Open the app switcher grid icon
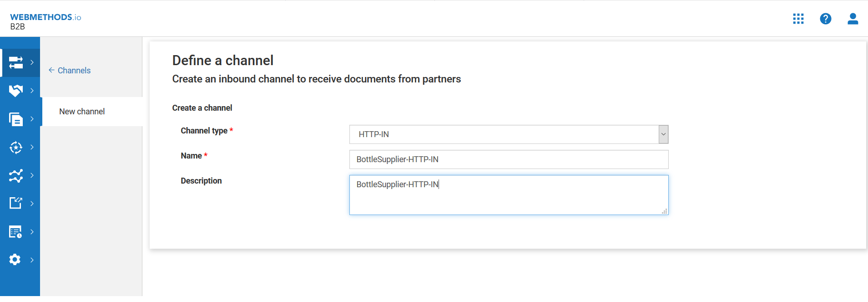Viewport: 868px width, 302px height. pos(798,19)
